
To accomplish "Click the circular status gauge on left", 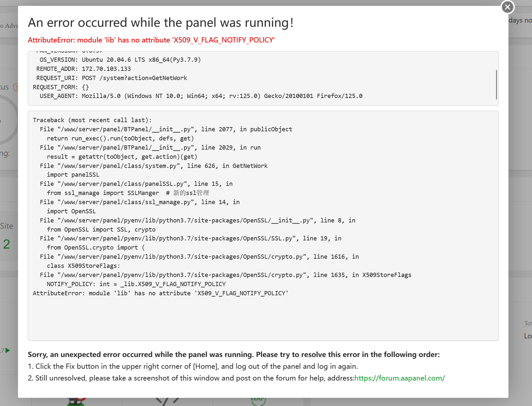I will click(x=8, y=119).
